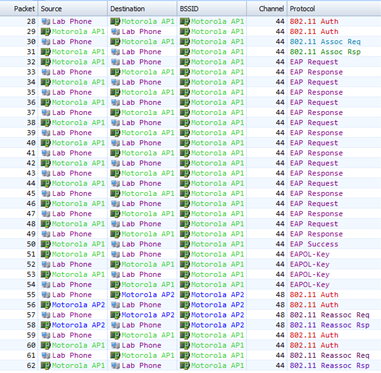Click Lab Phone destination icon in packet 40
This screenshot has height=373, width=381.
[115, 143]
